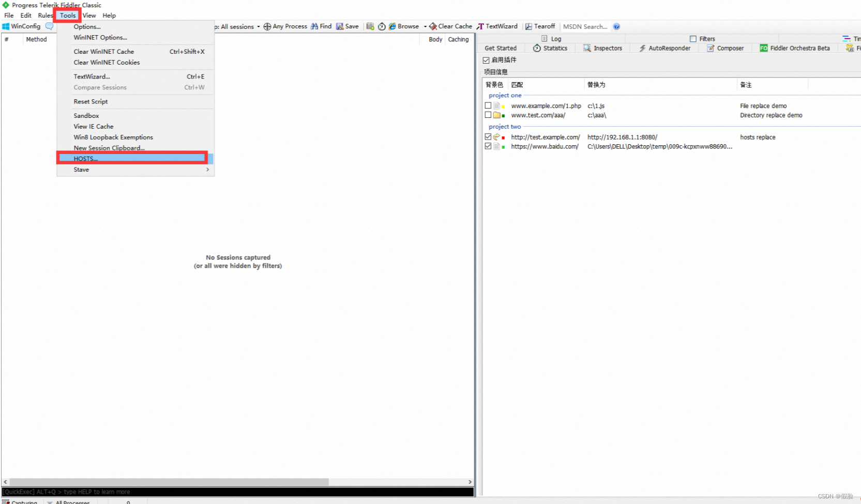
Task: Select the 'hosts replace' note cell
Action: pyautogui.click(x=758, y=137)
